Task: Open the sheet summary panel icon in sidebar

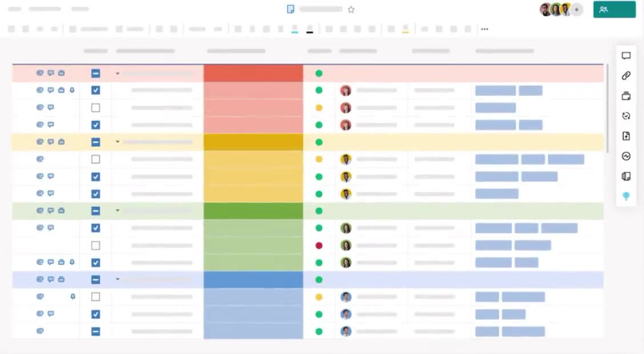Action: [626, 176]
